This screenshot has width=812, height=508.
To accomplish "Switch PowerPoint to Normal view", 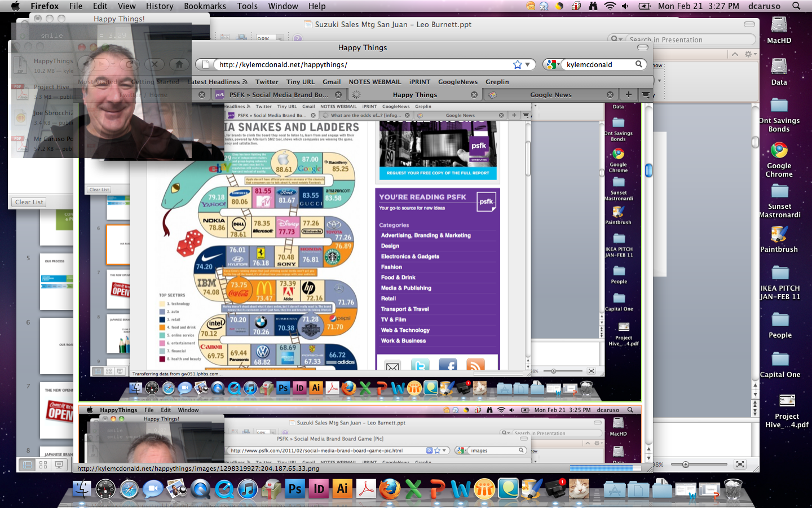I will [27, 465].
